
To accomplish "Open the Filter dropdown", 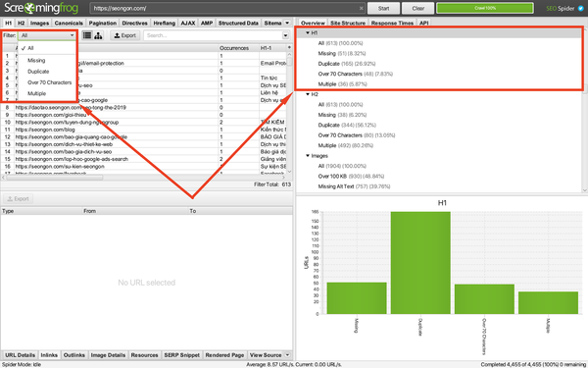I will [x=47, y=35].
